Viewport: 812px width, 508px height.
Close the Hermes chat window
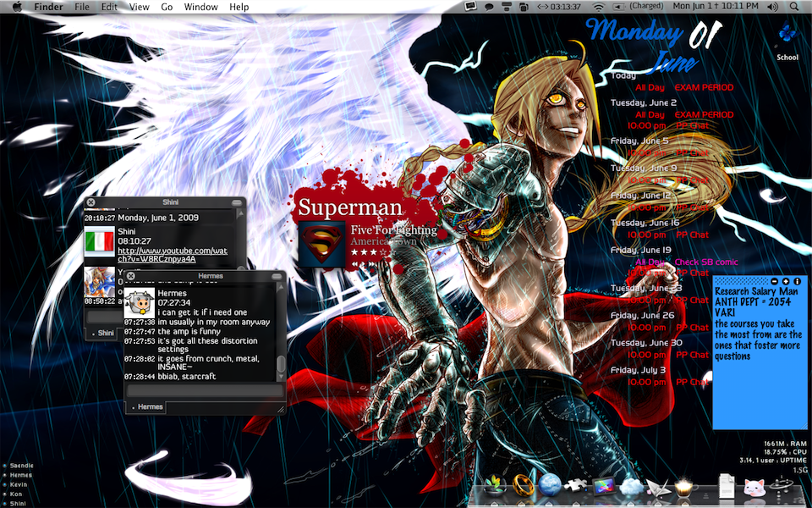click(131, 276)
